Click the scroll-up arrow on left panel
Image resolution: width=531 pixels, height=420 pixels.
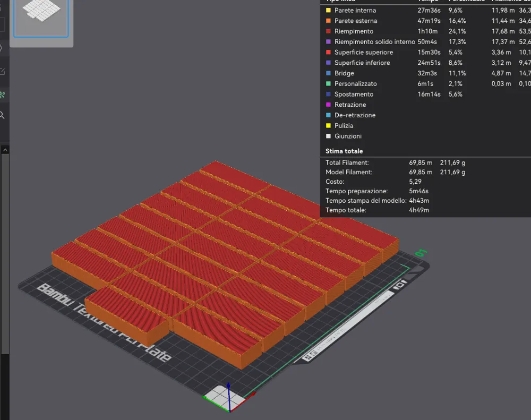tap(5, 150)
